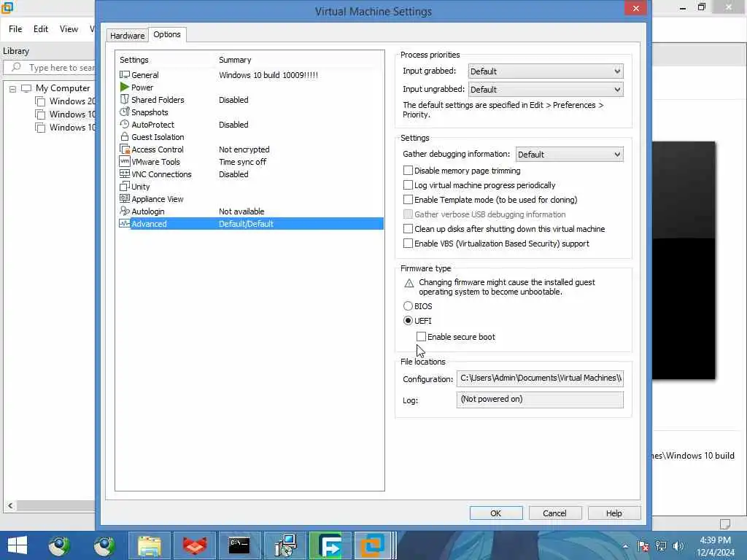Select the UEFI firmware radio button
Screen dimensions: 747x560
[408, 321]
